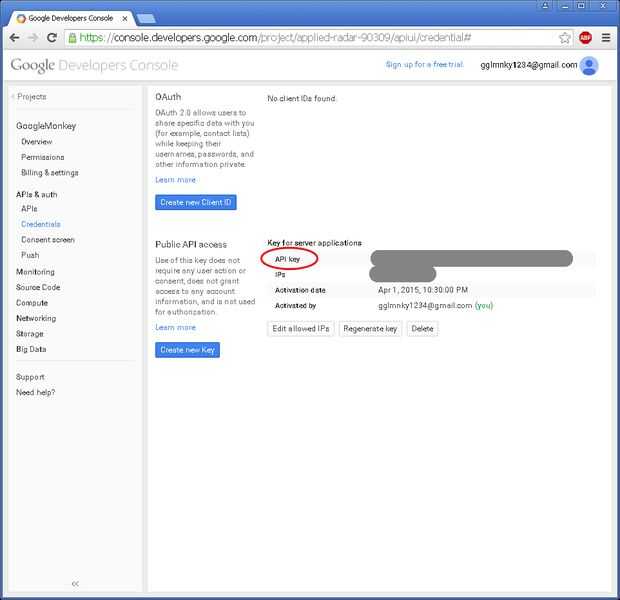Close the Google Developers Console tab

point(125,19)
